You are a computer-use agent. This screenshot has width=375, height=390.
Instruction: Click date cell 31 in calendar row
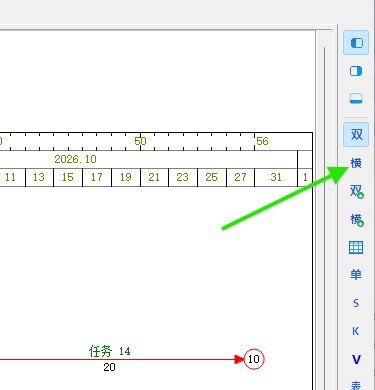[276, 177]
